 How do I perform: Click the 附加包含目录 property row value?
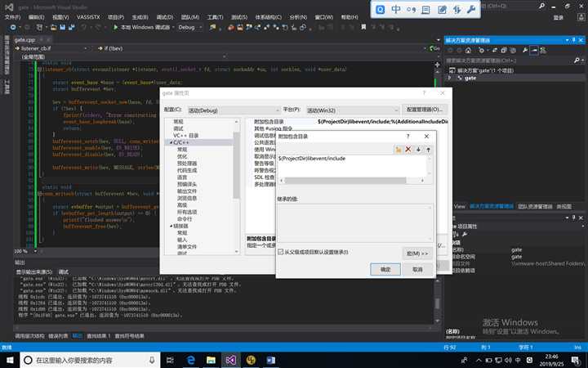click(382, 122)
